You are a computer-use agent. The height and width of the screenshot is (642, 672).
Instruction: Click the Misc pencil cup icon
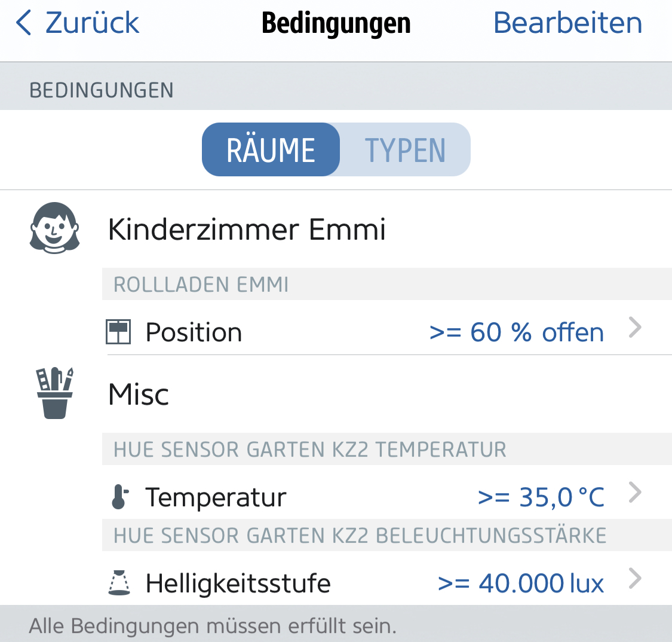[x=54, y=393]
